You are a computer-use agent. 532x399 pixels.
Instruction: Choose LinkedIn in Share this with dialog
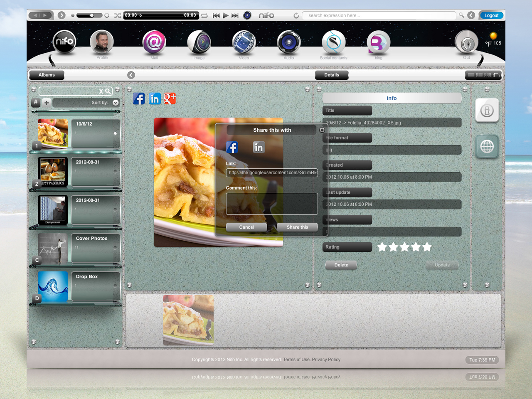(259, 147)
